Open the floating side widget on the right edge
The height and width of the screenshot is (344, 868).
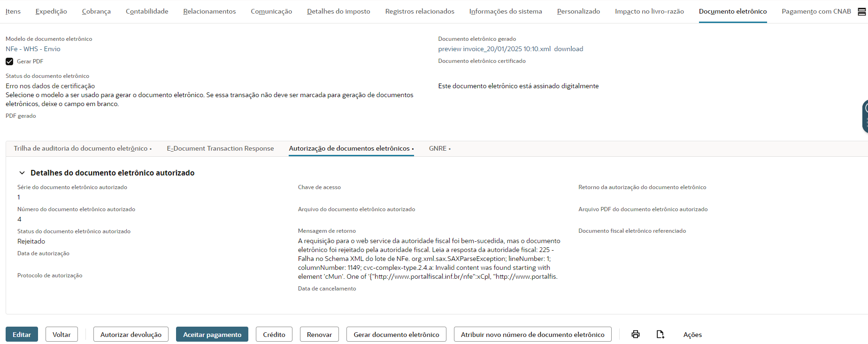pos(865,116)
